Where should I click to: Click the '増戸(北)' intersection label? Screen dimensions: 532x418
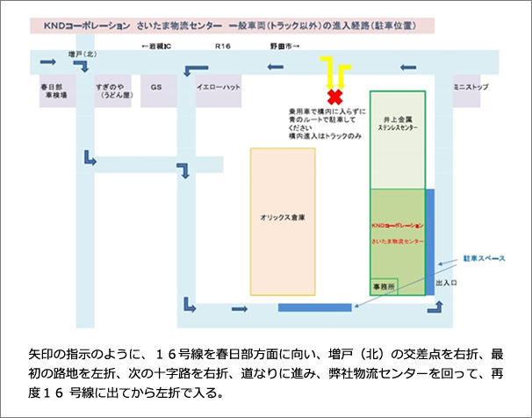83,54
